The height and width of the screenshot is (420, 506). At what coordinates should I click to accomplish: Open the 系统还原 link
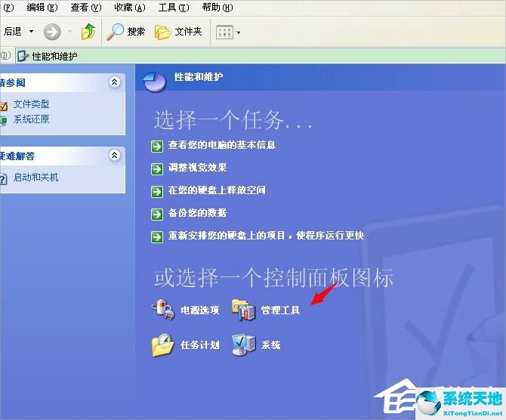(31, 119)
